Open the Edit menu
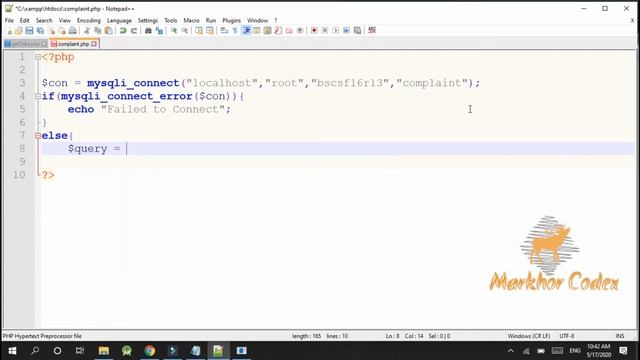 pyautogui.click(x=24, y=20)
